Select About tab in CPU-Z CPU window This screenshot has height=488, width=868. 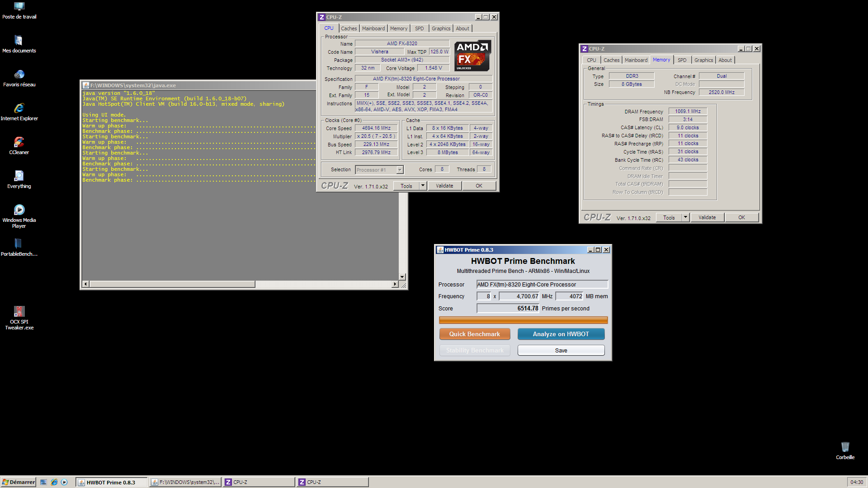point(462,28)
